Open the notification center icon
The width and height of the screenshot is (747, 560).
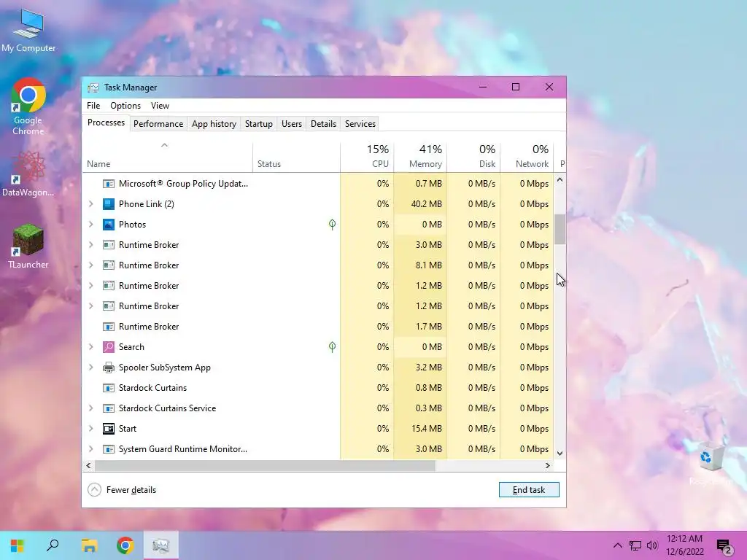point(724,546)
